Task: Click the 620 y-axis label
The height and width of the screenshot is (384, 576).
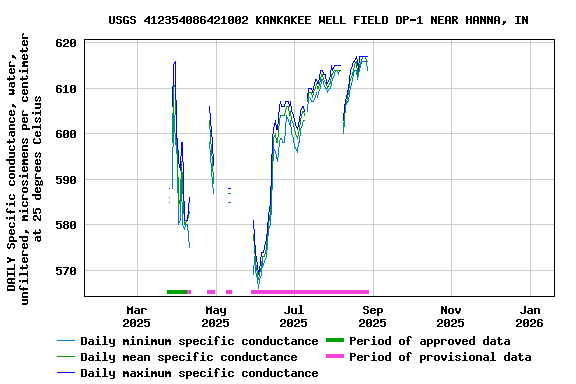Action: [x=66, y=43]
